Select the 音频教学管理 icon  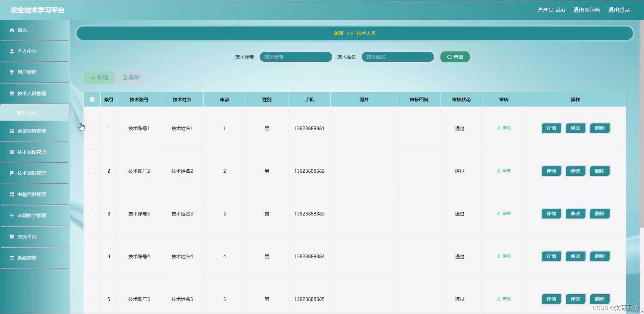coord(11,215)
